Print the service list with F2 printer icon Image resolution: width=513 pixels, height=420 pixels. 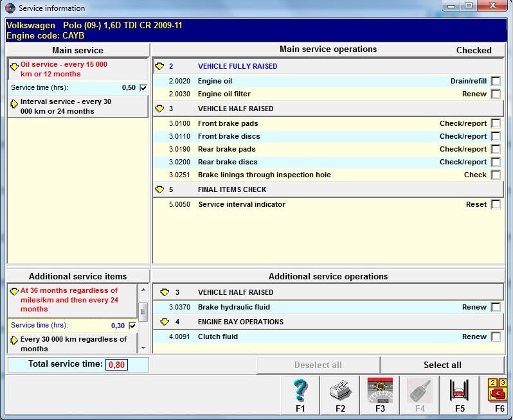coord(340,390)
